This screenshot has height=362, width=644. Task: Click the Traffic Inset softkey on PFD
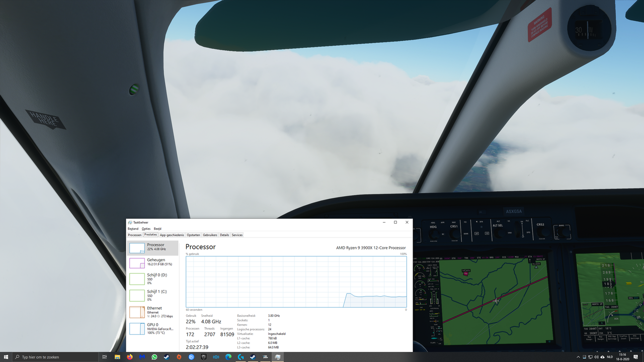623,337
